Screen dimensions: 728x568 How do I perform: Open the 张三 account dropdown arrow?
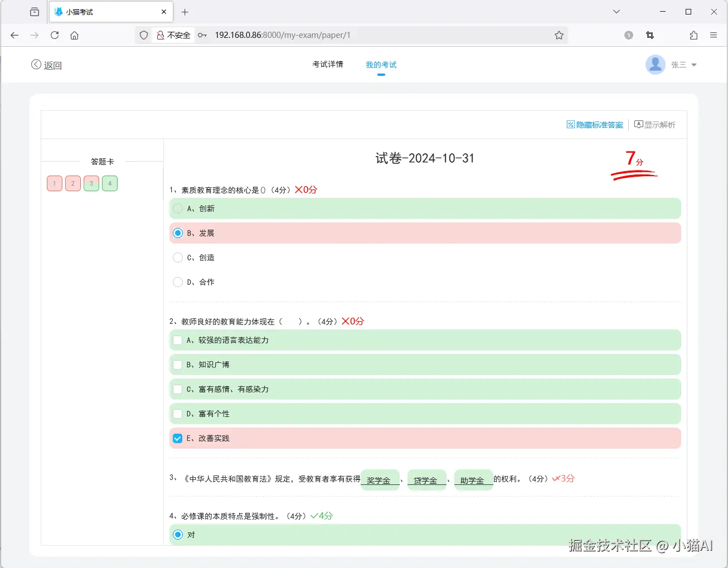[693, 65]
